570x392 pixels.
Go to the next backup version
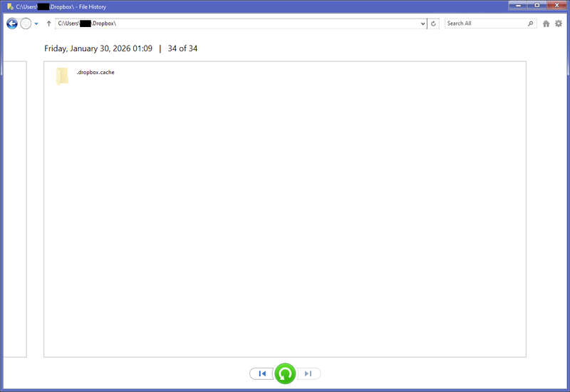coord(309,373)
